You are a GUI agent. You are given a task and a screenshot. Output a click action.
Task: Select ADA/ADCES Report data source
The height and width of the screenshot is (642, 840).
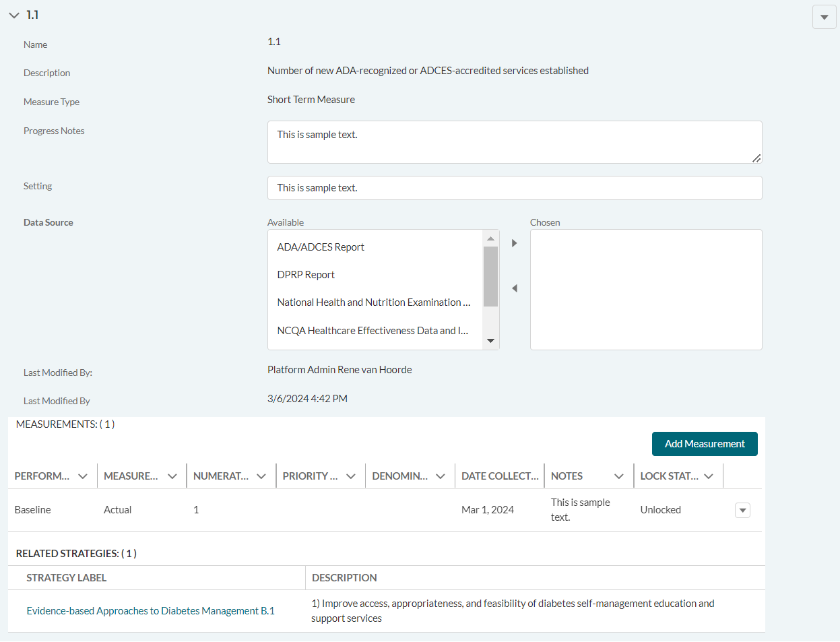point(375,247)
